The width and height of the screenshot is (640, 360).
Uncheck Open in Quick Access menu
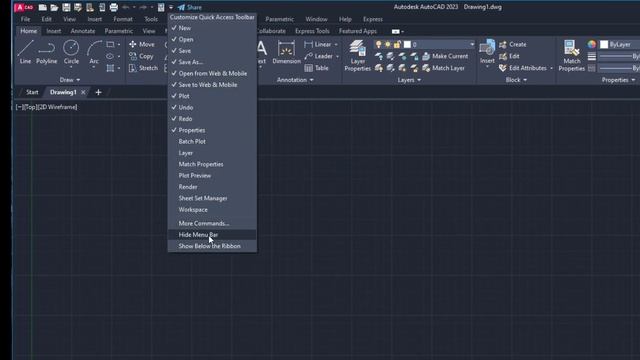(212, 40)
